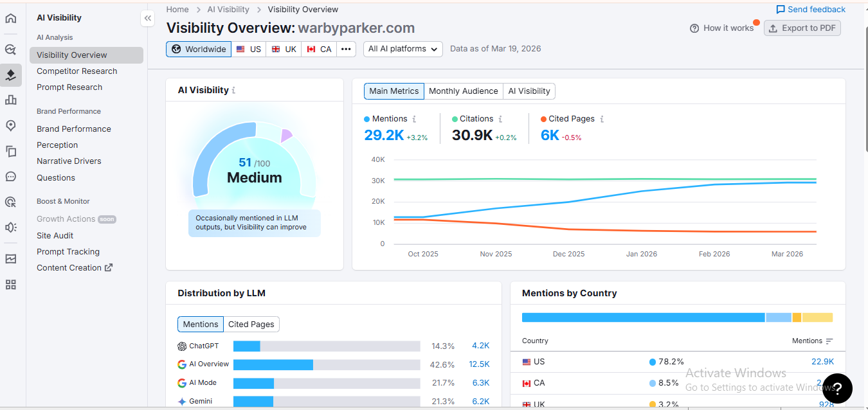868x410 pixels.
Task: Collapse the sidebar using the double chevron
Action: pyautogui.click(x=147, y=18)
